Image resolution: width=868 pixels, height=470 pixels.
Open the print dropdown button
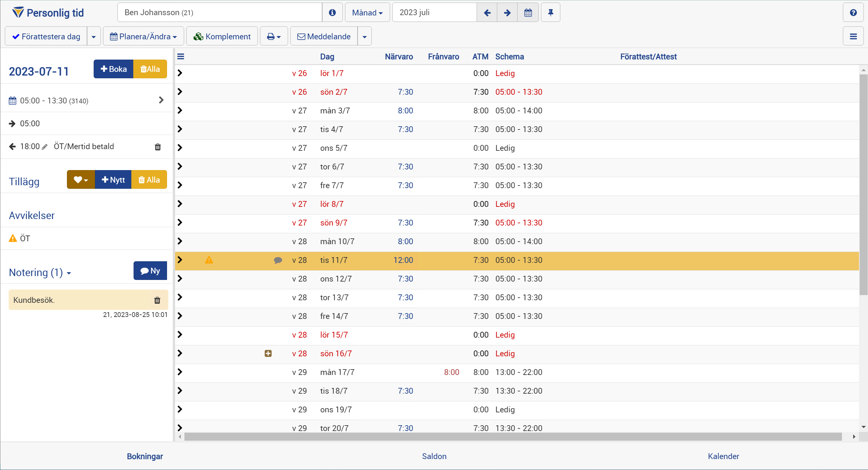pyautogui.click(x=274, y=36)
